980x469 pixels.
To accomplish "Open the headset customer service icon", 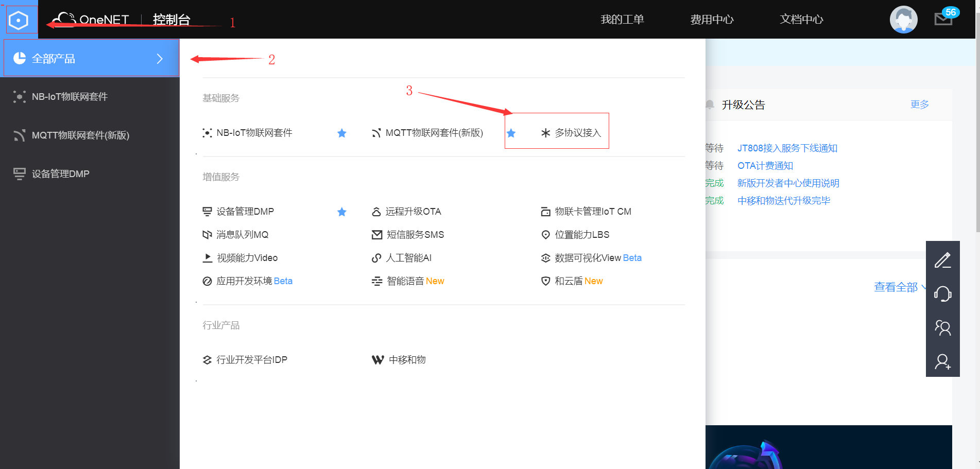I will click(x=942, y=293).
